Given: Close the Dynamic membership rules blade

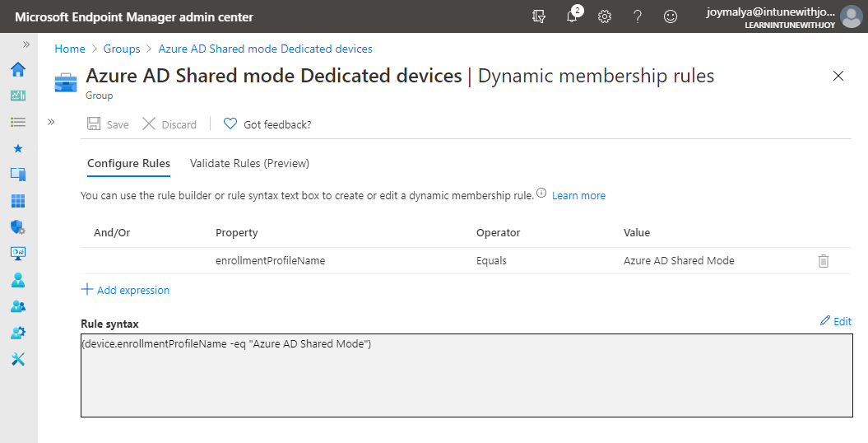Looking at the screenshot, I should (838, 76).
